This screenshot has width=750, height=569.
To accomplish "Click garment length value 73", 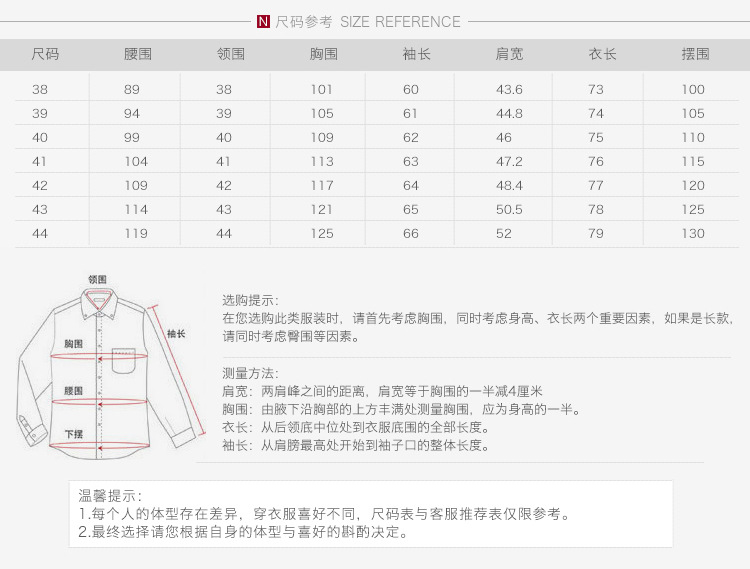I will (x=596, y=89).
